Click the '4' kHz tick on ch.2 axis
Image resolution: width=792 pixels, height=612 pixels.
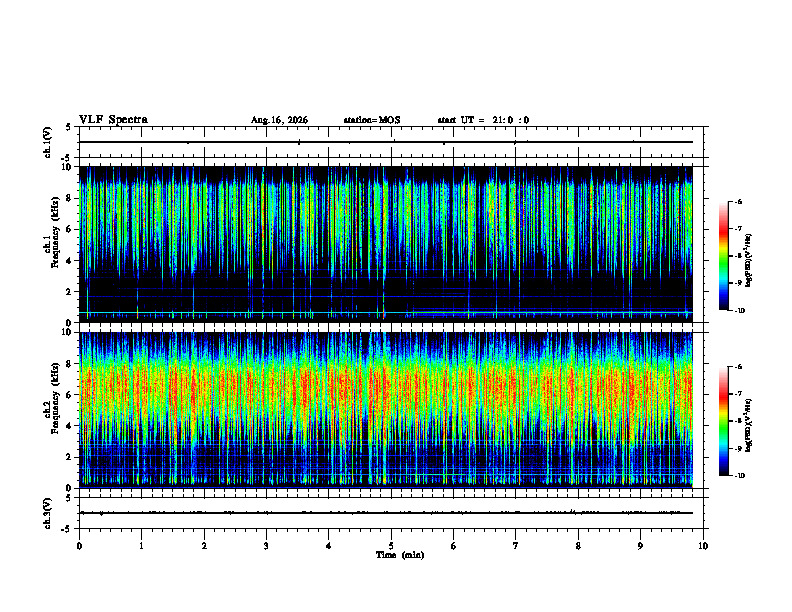pos(70,426)
